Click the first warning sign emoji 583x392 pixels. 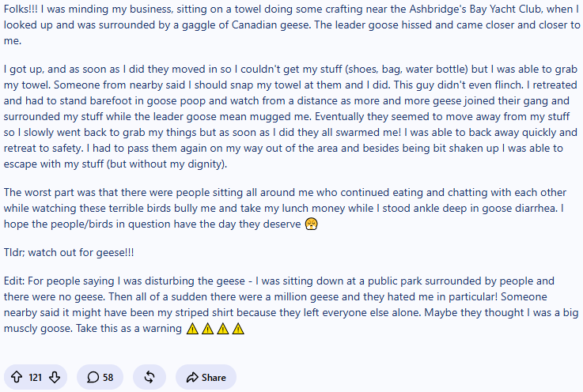192,329
